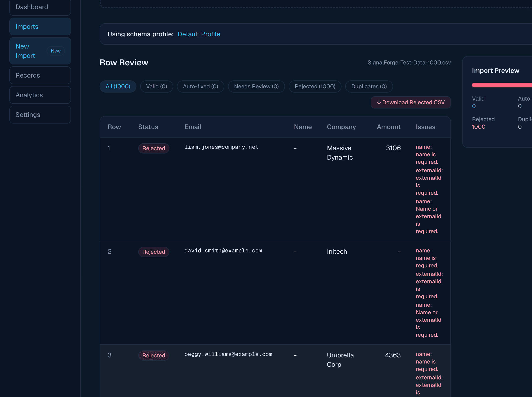Open the Records section
The width and height of the screenshot is (532, 397).
[x=40, y=75]
